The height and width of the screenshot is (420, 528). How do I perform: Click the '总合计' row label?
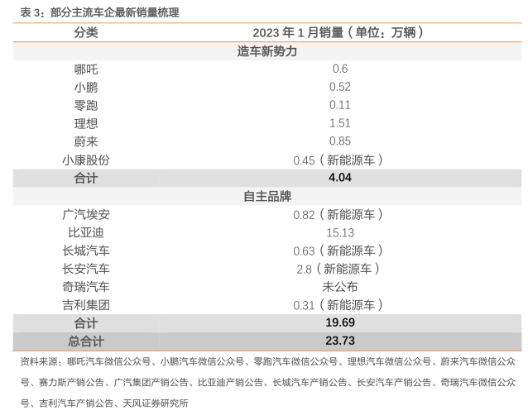point(86,341)
